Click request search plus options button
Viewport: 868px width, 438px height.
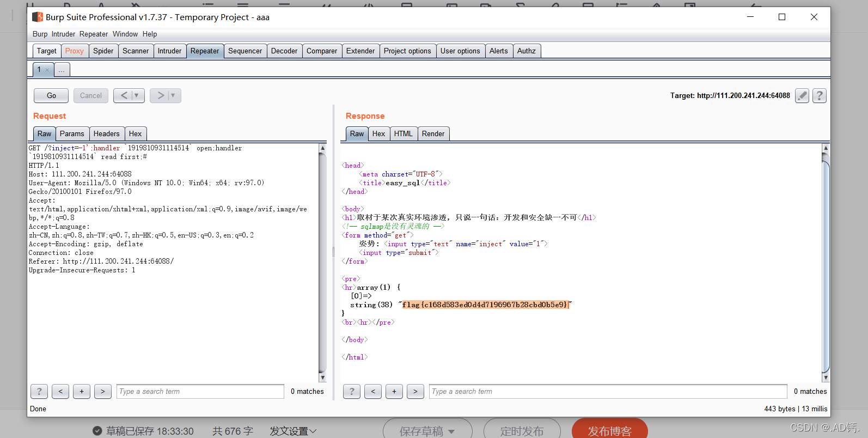(x=82, y=391)
